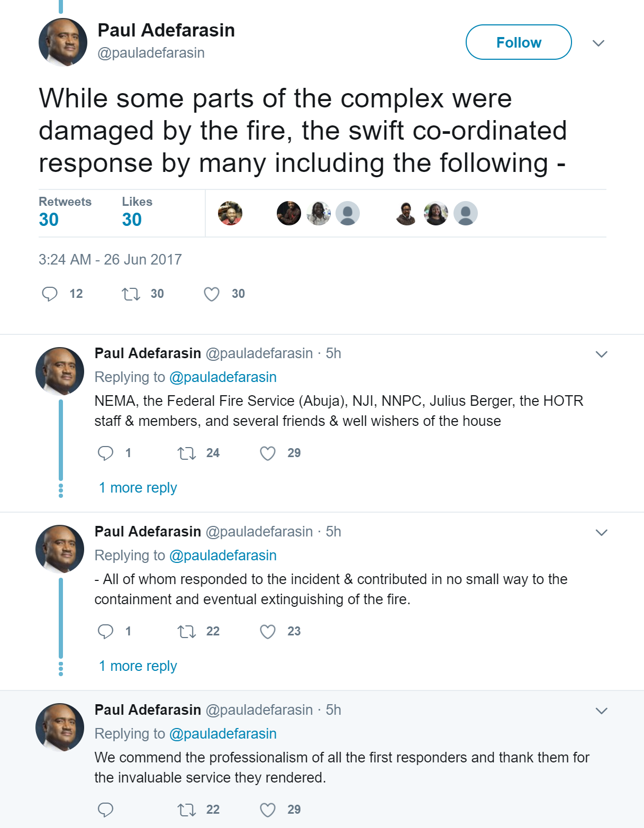Expand '1 more reply' under 'All of whom' tweet
Viewport: 644px width, 828px height.
click(138, 666)
